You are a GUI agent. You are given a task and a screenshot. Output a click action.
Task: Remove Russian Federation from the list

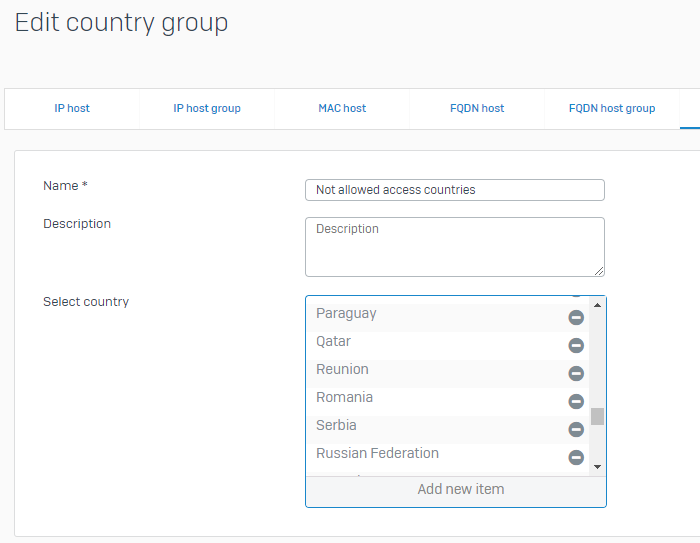coord(576,457)
